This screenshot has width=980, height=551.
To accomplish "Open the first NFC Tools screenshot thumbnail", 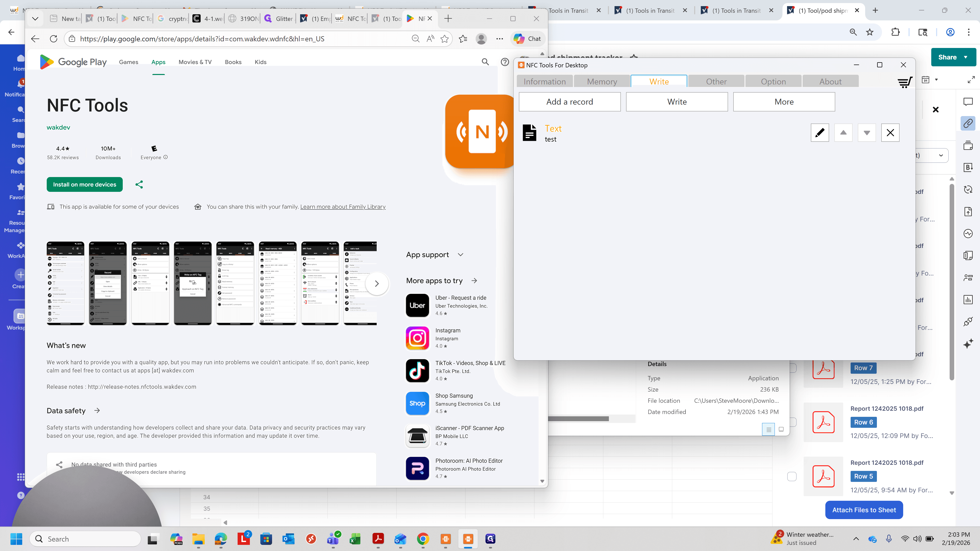I will (65, 283).
